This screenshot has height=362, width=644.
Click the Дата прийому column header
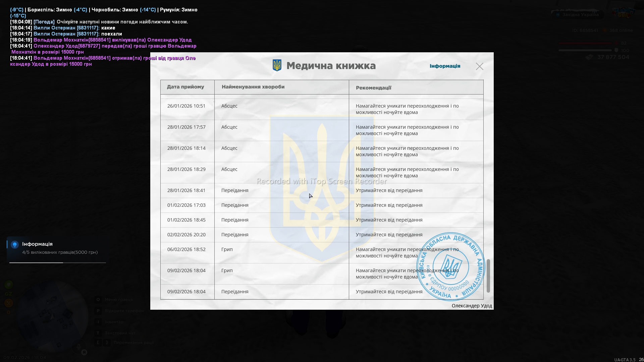pyautogui.click(x=185, y=87)
